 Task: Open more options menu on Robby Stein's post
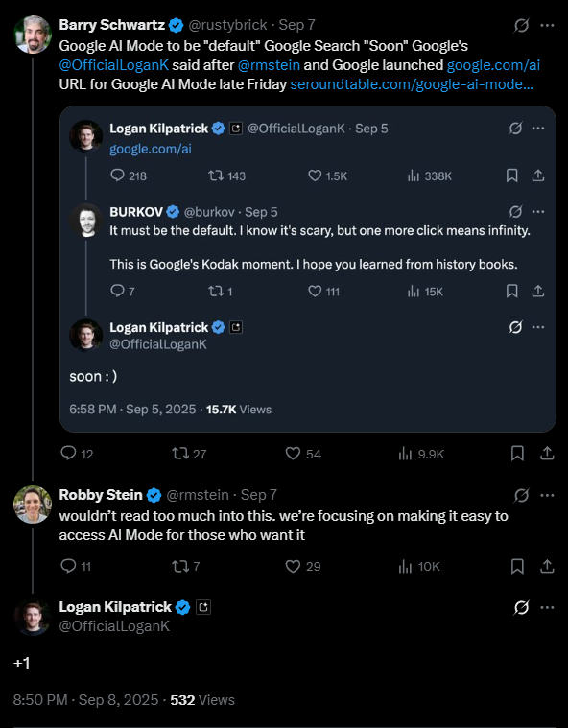[547, 495]
